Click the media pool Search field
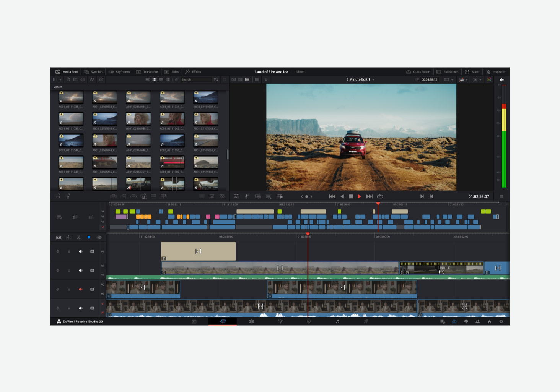This screenshot has width=560, height=392. [195, 79]
